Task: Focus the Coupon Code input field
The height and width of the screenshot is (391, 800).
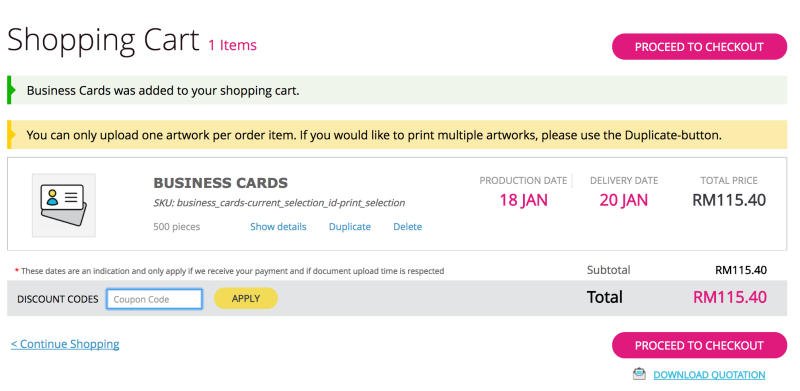Action: [x=154, y=299]
